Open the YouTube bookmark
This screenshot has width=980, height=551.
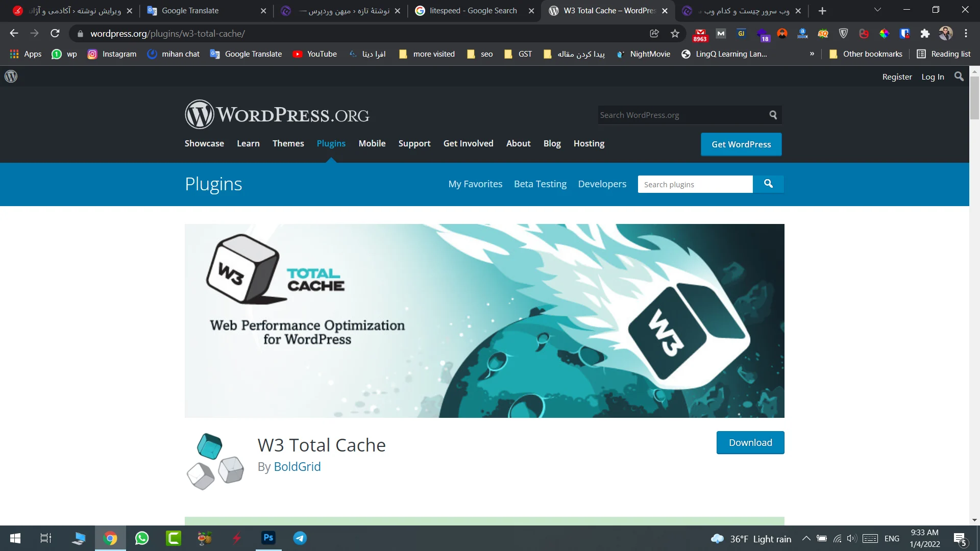point(314,54)
